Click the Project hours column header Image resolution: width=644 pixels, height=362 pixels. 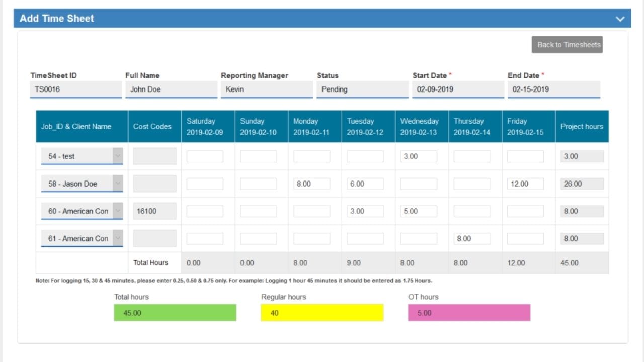tap(582, 126)
